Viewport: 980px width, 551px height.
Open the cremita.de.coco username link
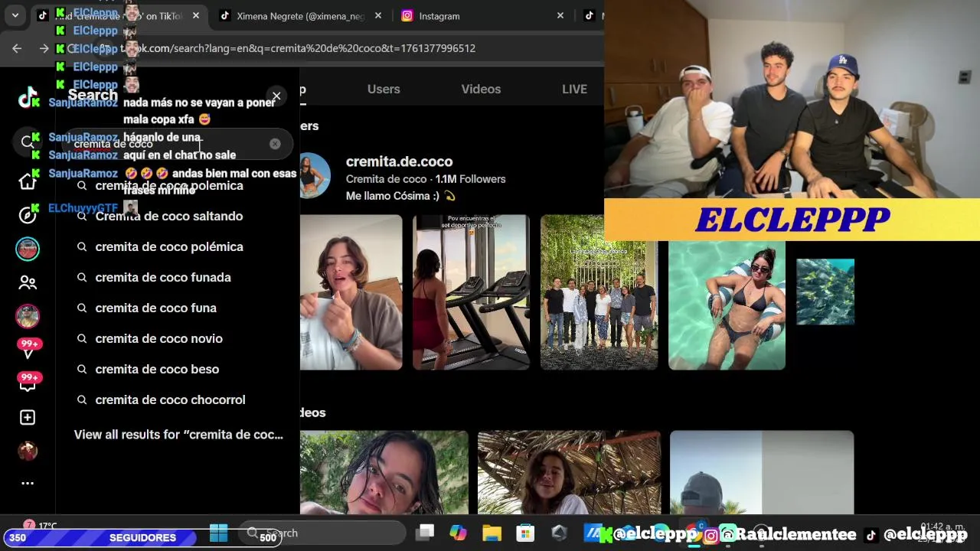(x=399, y=161)
